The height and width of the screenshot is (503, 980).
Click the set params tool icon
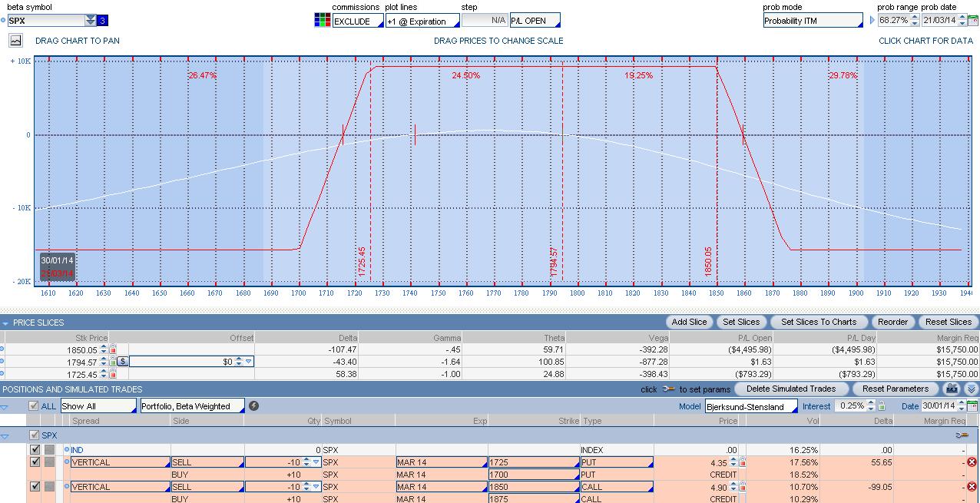(668, 389)
